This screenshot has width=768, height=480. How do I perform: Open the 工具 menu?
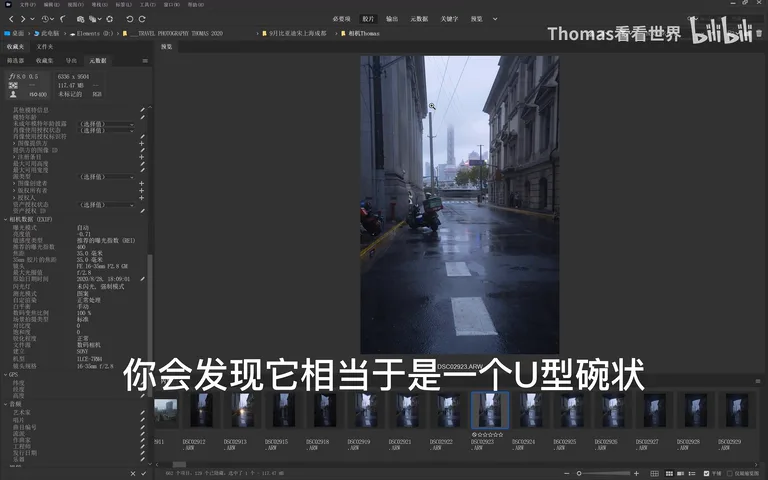(147, 4)
